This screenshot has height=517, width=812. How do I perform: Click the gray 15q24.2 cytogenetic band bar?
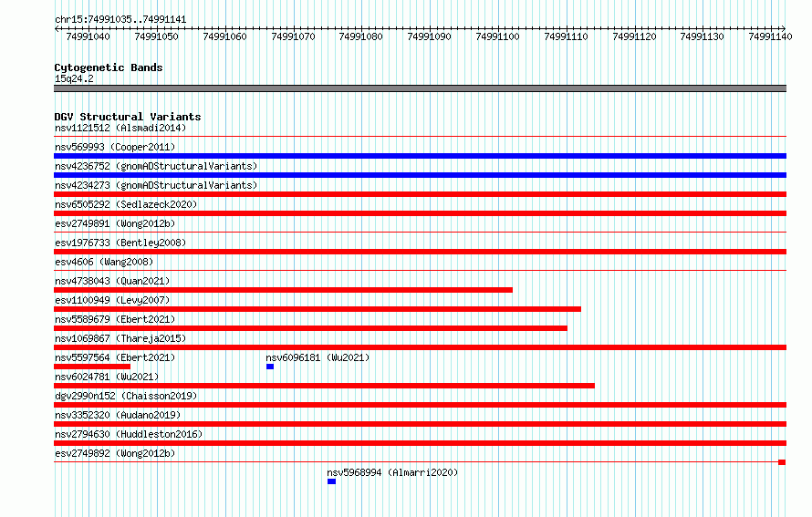click(x=420, y=88)
